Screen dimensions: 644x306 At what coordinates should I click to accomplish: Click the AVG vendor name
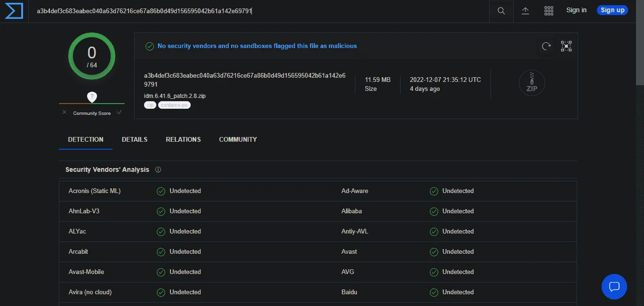coord(348,272)
